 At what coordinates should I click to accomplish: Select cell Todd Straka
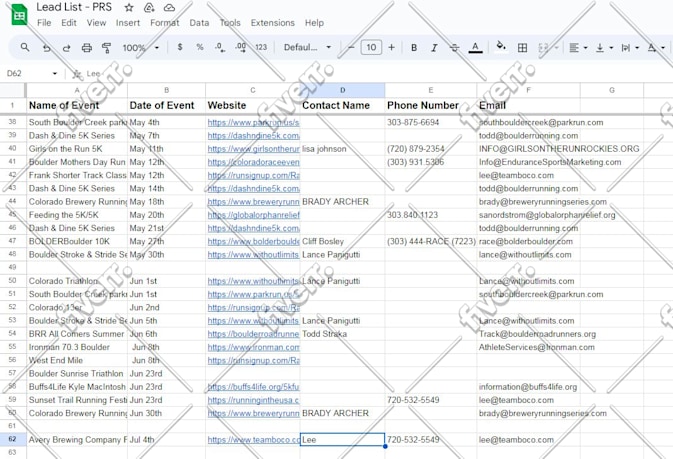(342, 334)
